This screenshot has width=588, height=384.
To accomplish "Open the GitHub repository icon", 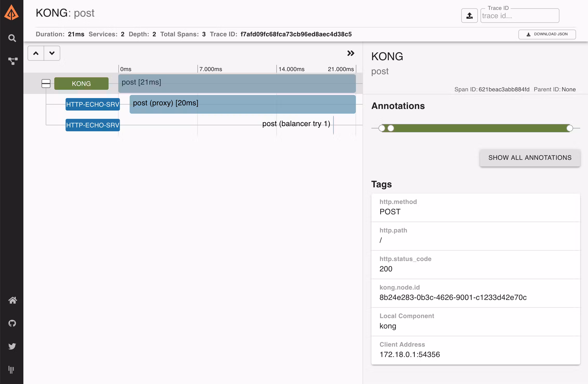I will point(12,323).
